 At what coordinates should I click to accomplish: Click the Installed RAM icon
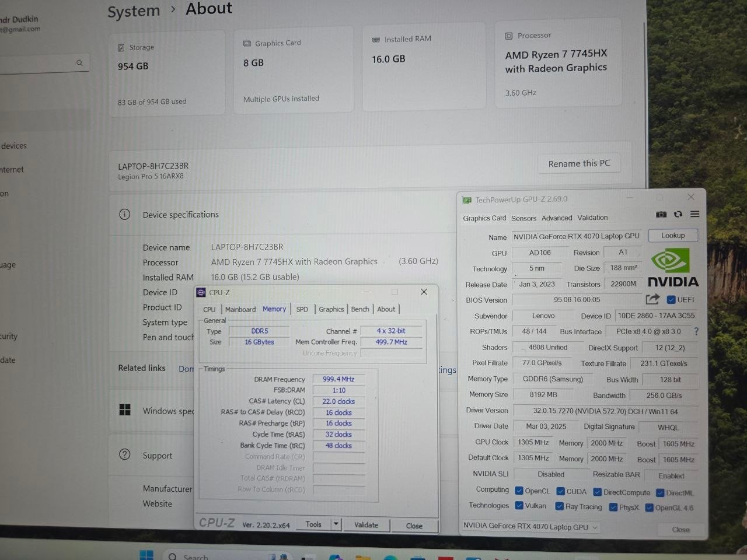pos(376,40)
